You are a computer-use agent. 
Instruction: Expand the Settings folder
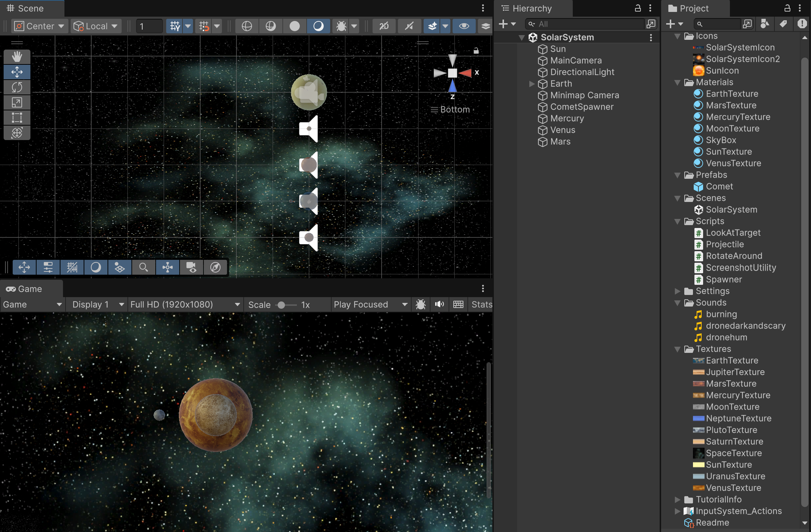tap(677, 291)
